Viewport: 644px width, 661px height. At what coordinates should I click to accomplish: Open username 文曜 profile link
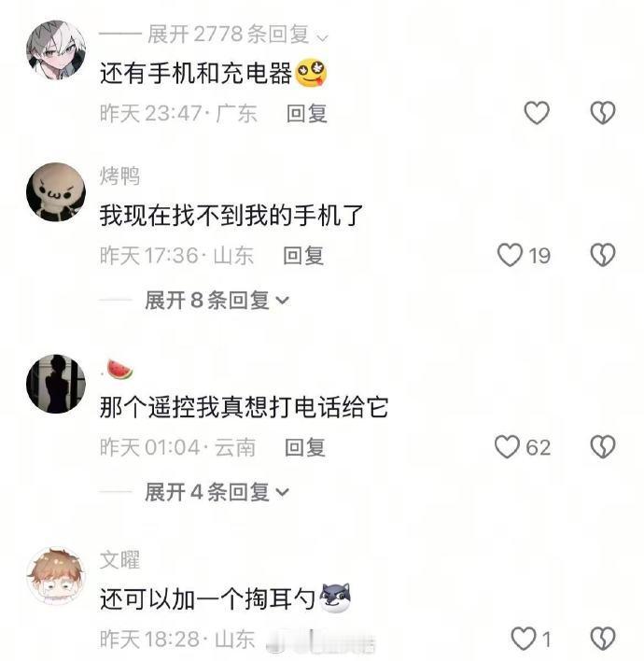coord(119,560)
